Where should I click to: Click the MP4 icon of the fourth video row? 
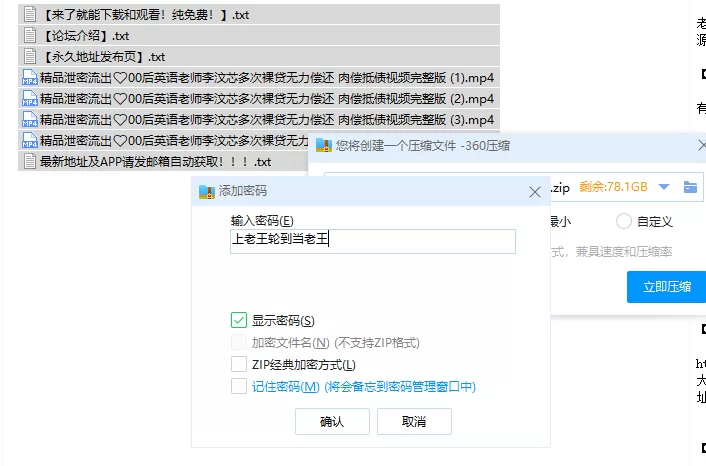coord(30,140)
